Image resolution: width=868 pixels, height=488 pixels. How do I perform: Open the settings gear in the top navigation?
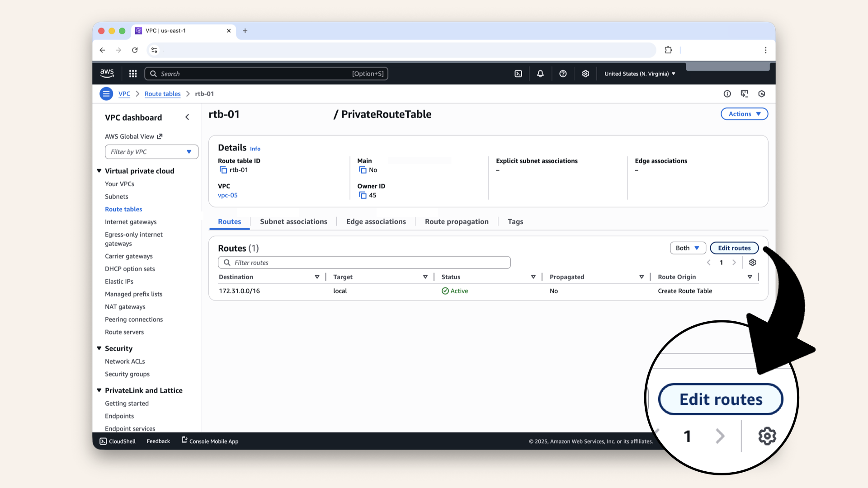tap(585, 73)
